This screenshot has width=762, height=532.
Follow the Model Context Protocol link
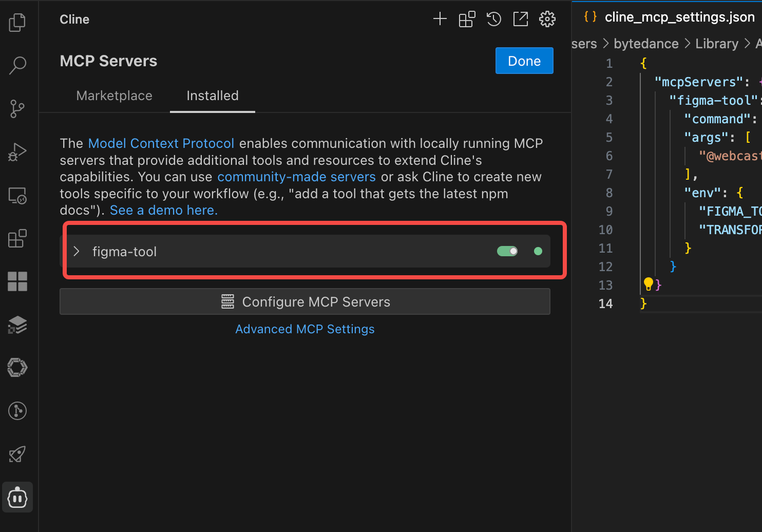[x=161, y=143]
